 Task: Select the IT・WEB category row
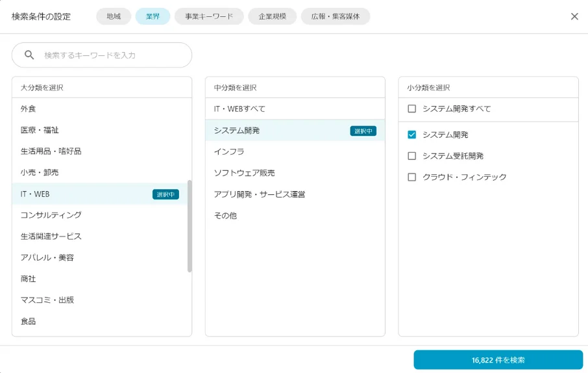[x=100, y=194]
